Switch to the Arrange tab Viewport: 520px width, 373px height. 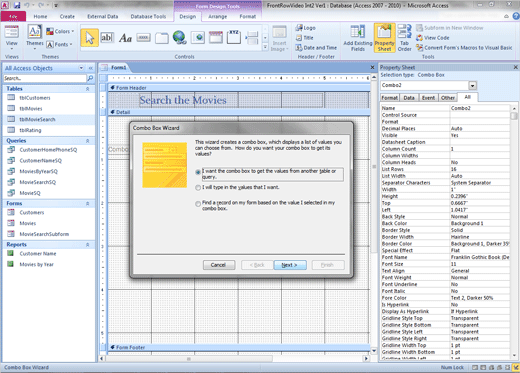pos(218,16)
